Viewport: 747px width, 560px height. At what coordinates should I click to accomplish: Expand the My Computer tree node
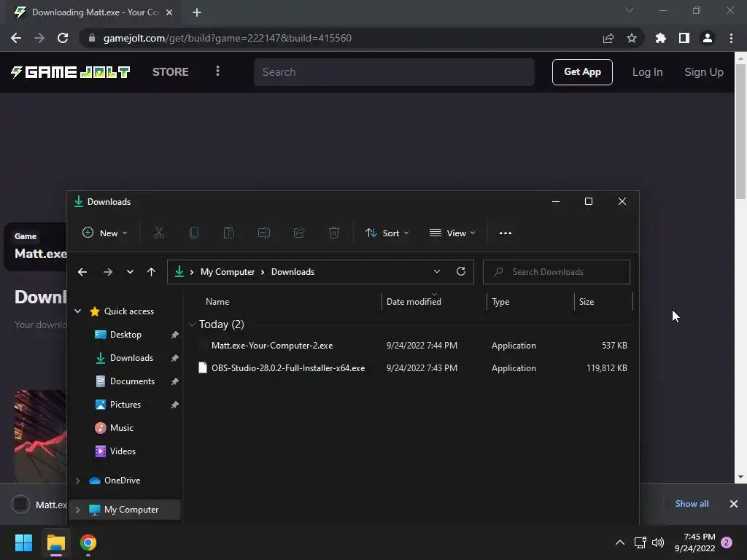click(x=77, y=510)
